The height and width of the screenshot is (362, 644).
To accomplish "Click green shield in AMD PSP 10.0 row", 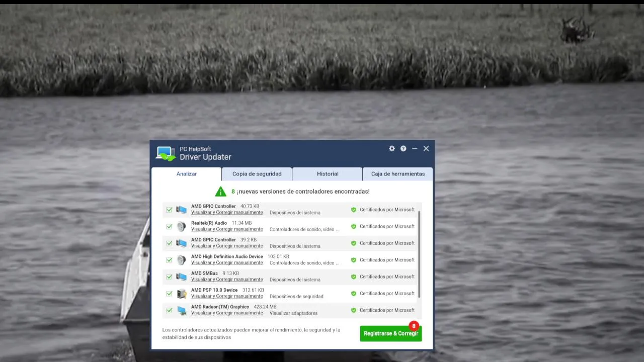I will 354,294.
